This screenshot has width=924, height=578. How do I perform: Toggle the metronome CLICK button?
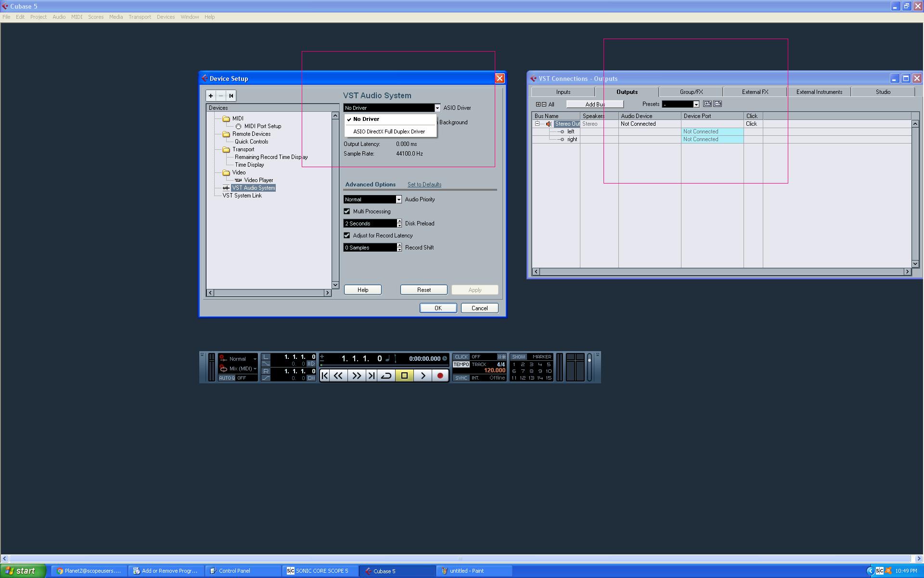click(x=461, y=357)
